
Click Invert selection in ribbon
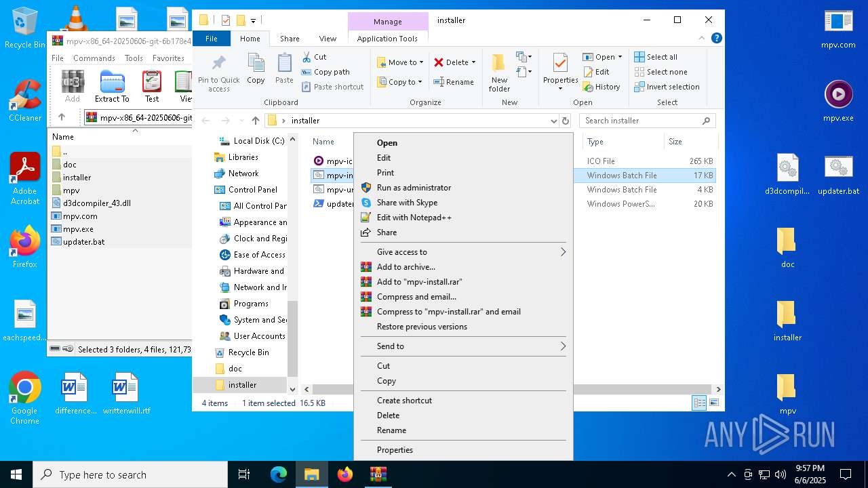(x=667, y=87)
